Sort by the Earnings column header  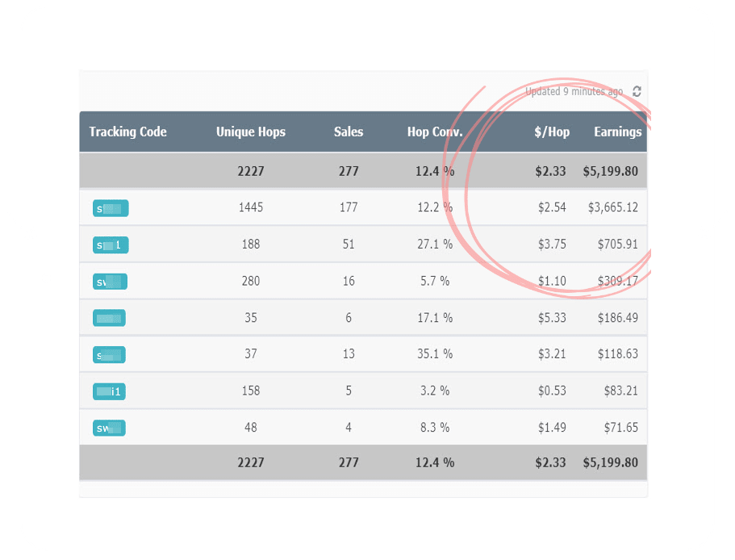click(x=617, y=132)
